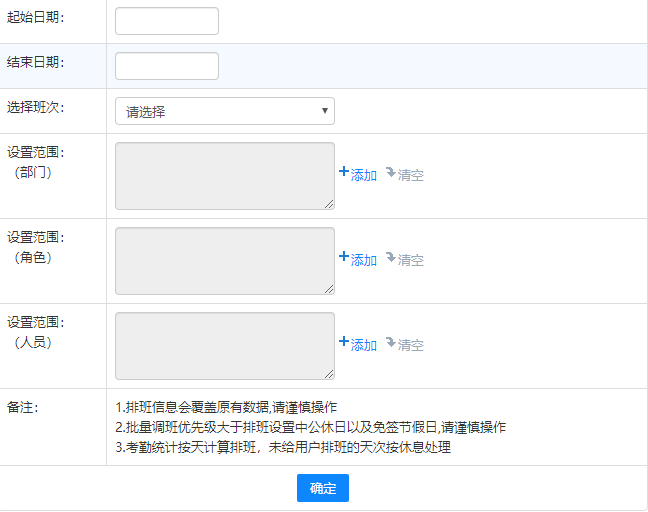Click the clear arrow icon for personnel range
Image resolution: width=648 pixels, height=512 pixels.
[x=391, y=342]
